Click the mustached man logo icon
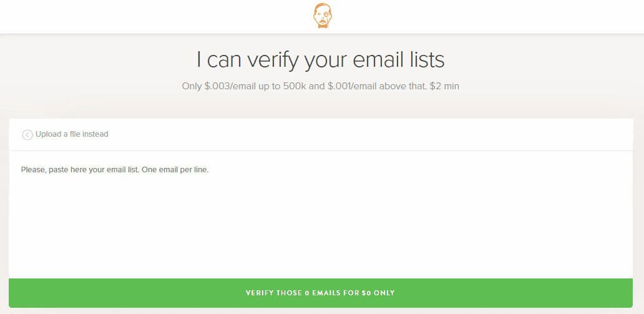The image size is (644, 314). [322, 16]
